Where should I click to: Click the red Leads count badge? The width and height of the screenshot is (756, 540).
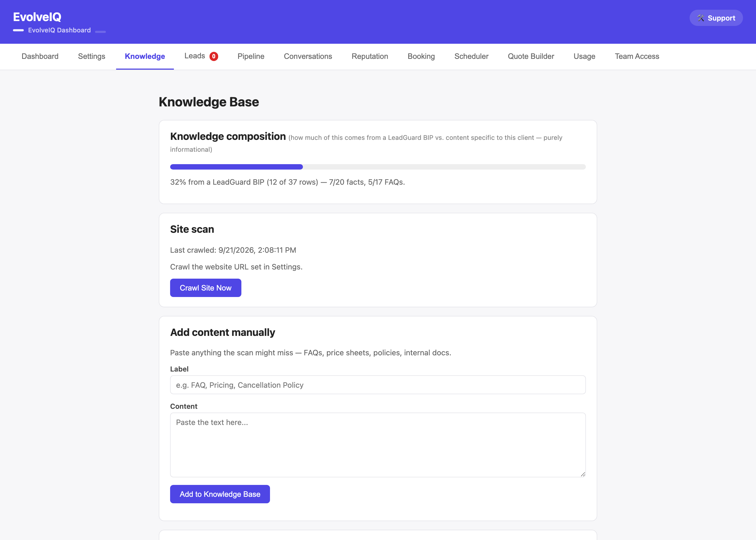(214, 56)
